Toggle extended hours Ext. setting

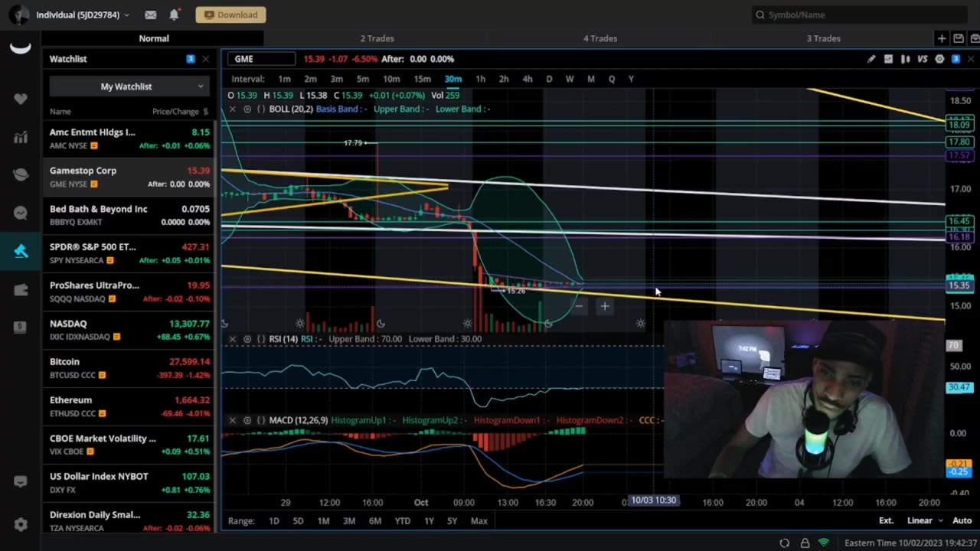886,520
